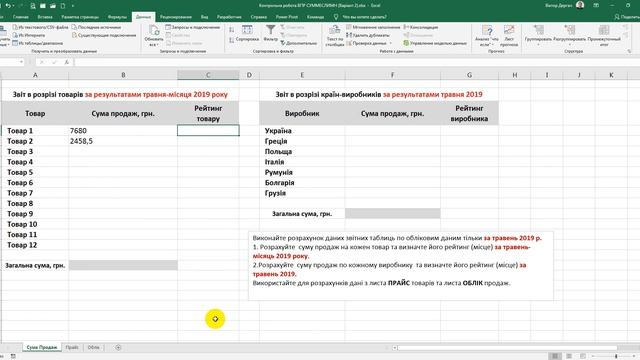The image size is (640, 360).
Task: Select the 'Україна' cell
Action: [302, 131]
